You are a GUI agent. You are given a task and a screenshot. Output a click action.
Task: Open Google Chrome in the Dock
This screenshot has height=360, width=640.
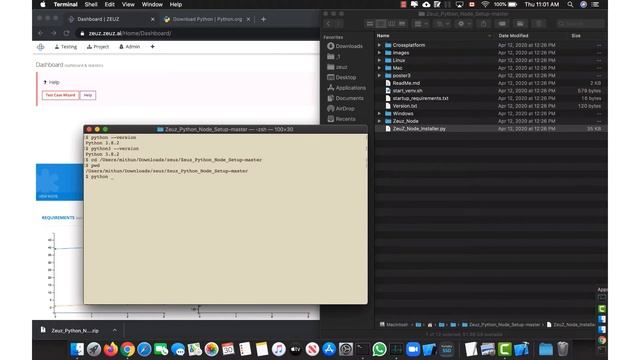tap(127, 349)
